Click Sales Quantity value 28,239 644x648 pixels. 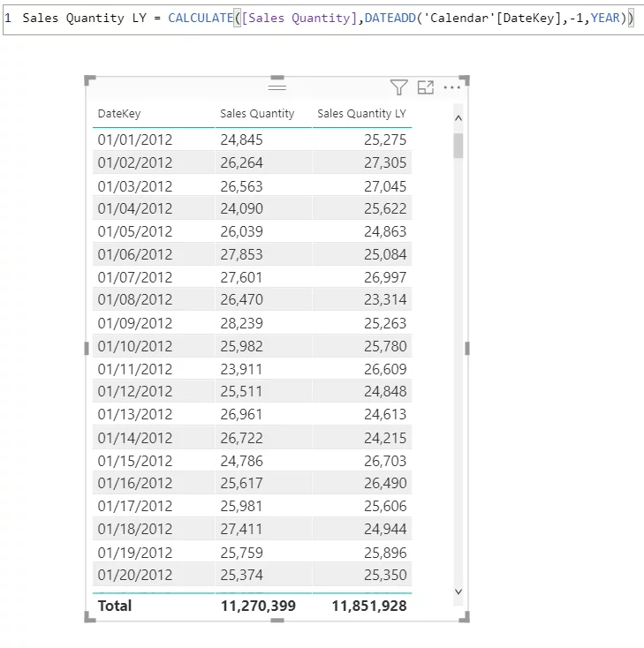(241, 323)
